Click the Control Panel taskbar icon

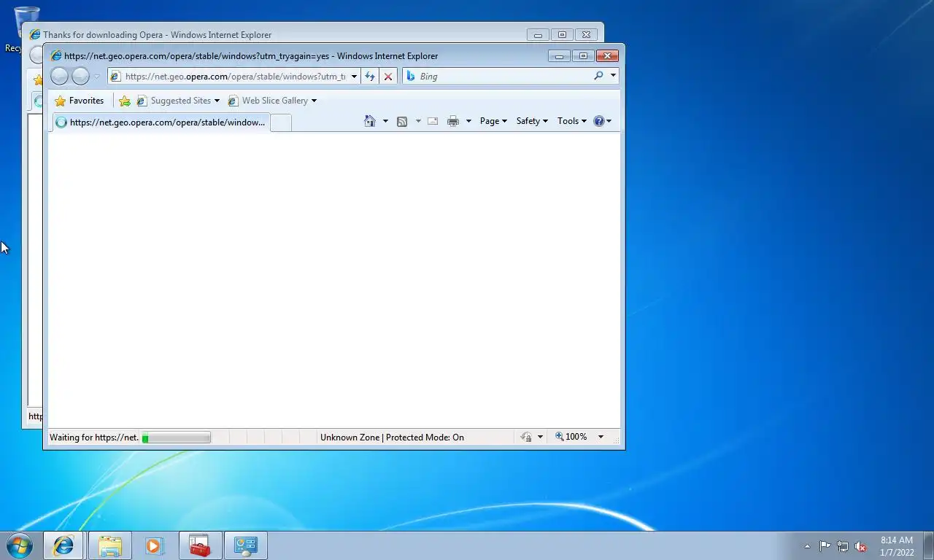tap(246, 545)
